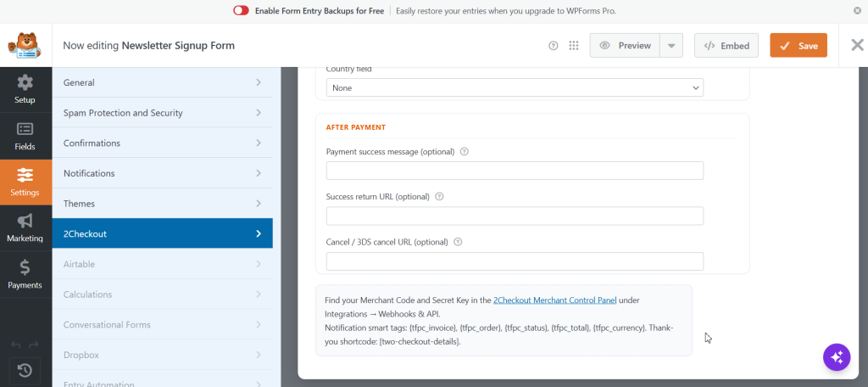Viewport: 868px width, 387px height.
Task: Open the apps grid menu icon
Action: tap(574, 46)
